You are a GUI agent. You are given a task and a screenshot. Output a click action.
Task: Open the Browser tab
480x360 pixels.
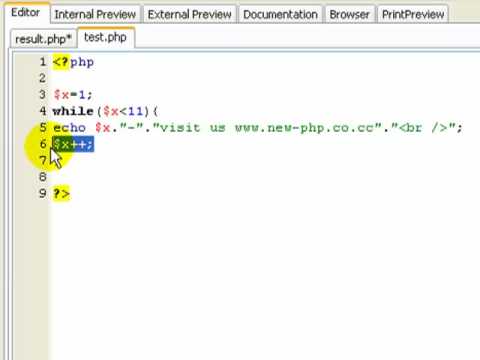[349, 14]
